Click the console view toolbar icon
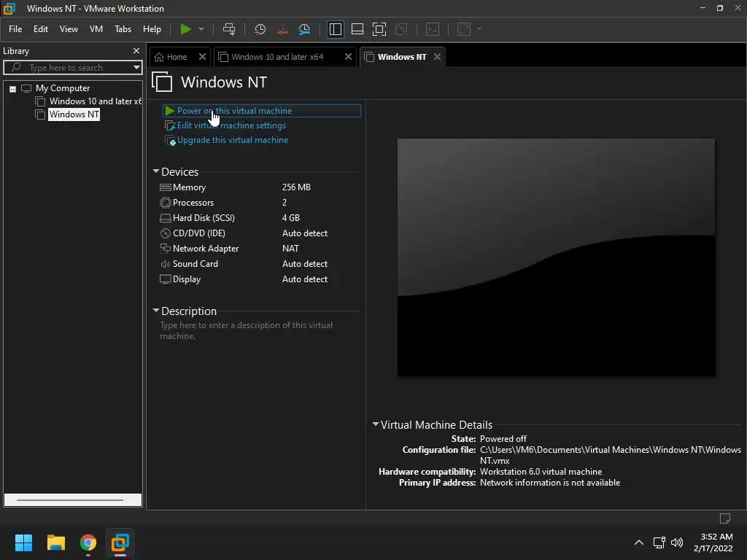This screenshot has width=747, height=560. click(x=433, y=29)
